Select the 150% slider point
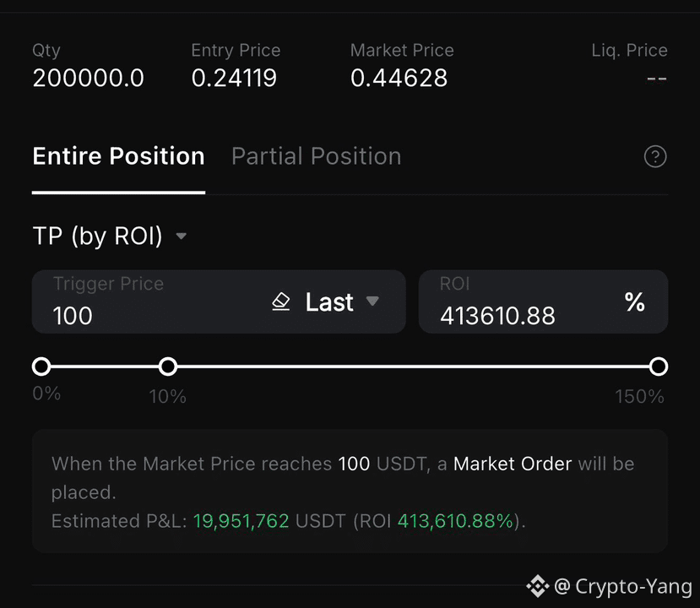 coord(659,366)
